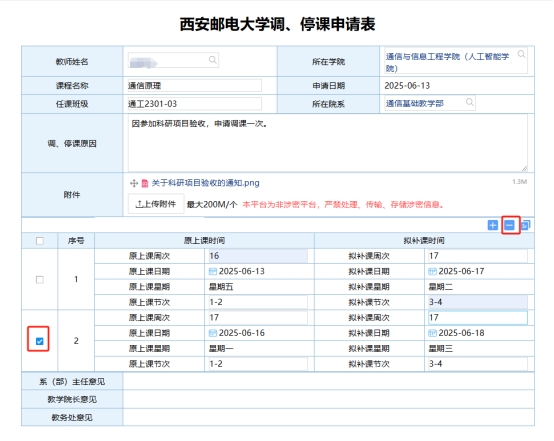The width and height of the screenshot is (554, 441).
Task: Click the 调、停课原因 reason text area
Action: coord(328,143)
